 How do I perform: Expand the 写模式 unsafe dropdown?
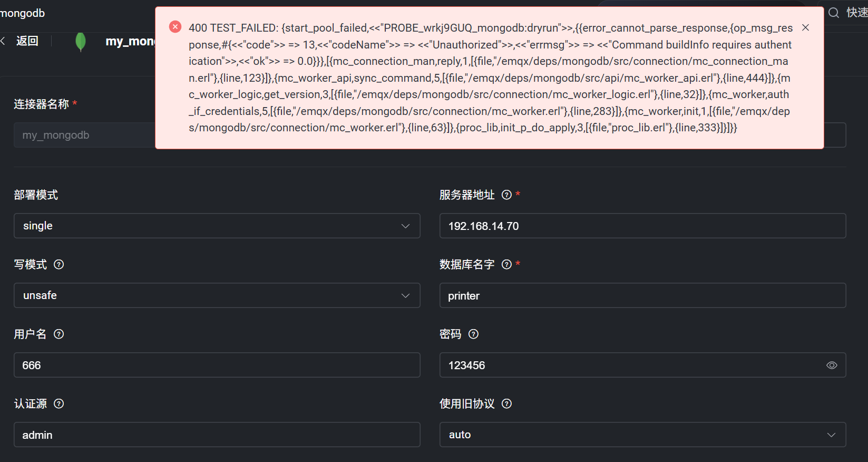pyautogui.click(x=217, y=295)
